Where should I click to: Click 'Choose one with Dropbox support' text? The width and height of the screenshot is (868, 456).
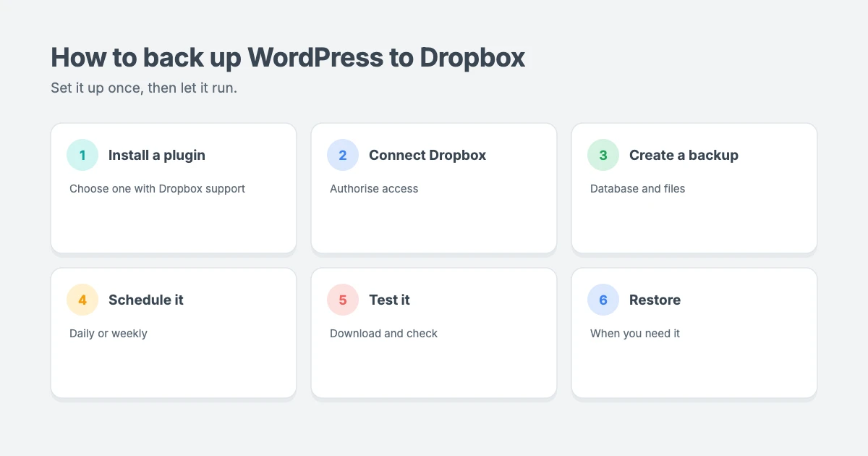[x=157, y=189]
